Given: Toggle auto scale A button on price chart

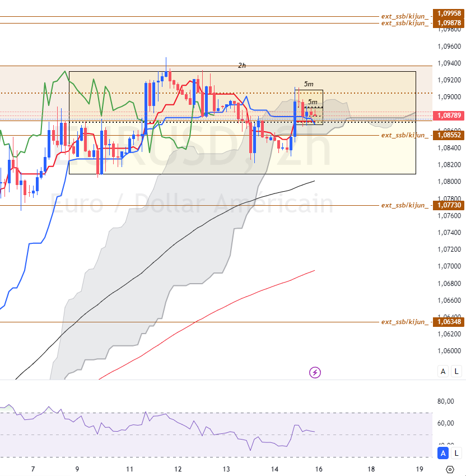Looking at the screenshot, I should pyautogui.click(x=443, y=371).
